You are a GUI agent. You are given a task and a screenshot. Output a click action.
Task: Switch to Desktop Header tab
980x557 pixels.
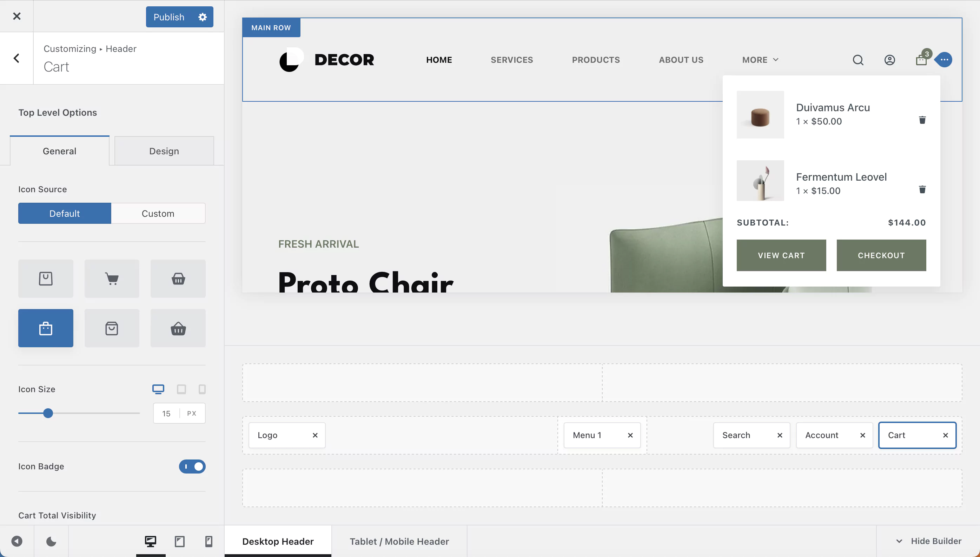pos(278,541)
